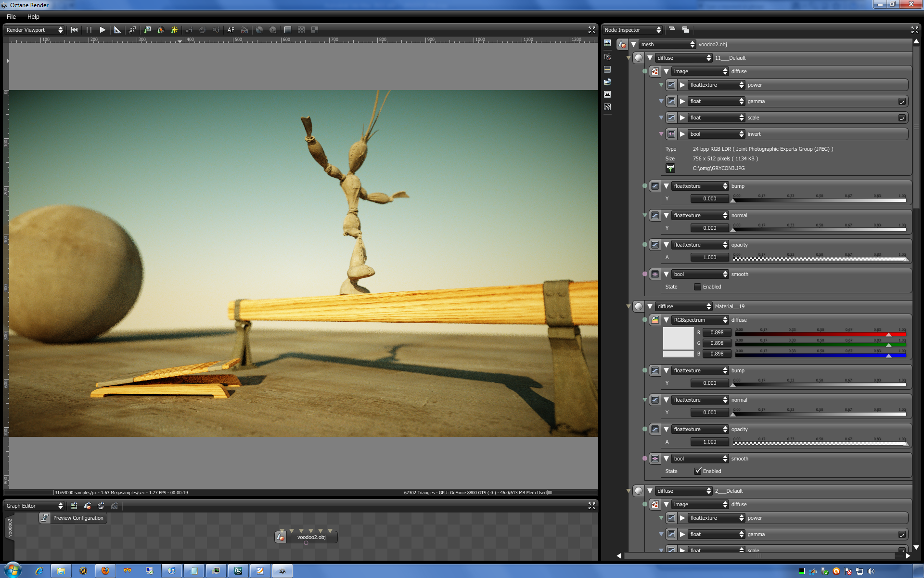Screen dimensions: 924x578
Task: Open the File menu
Action: (11, 16)
